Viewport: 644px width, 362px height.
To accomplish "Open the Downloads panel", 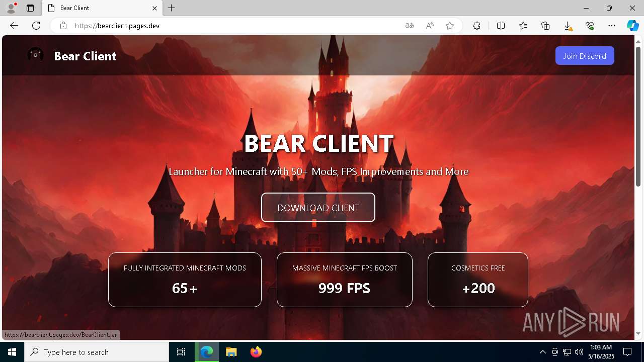I will (568, 26).
